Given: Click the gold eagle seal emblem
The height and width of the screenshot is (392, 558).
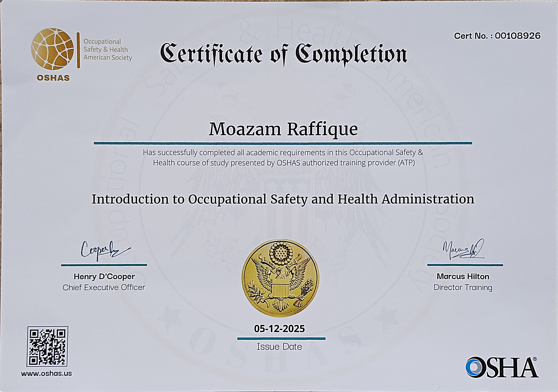Looking at the screenshot, I should pyautogui.click(x=280, y=278).
